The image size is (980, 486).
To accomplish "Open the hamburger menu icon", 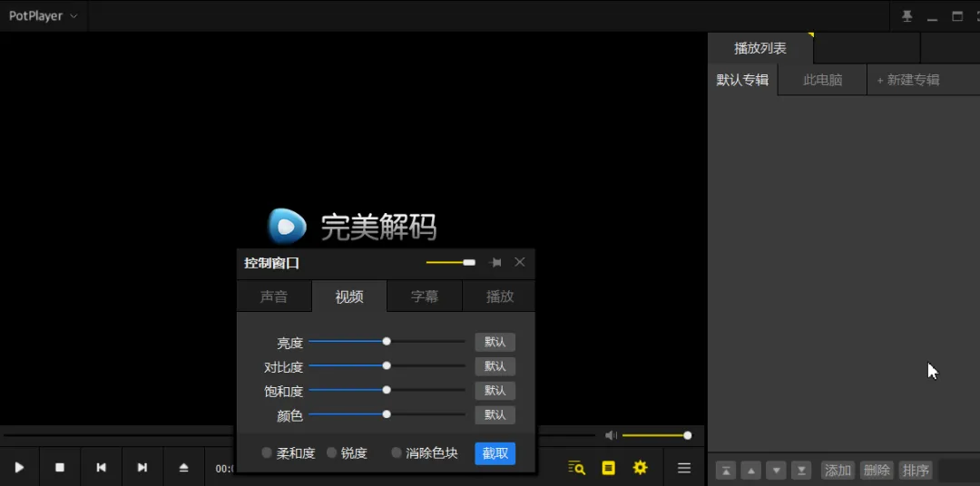I will [x=684, y=467].
